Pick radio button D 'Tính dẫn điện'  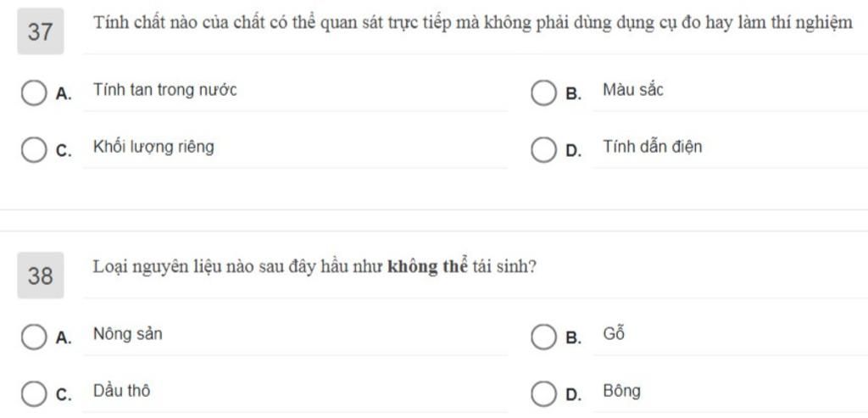543,151
